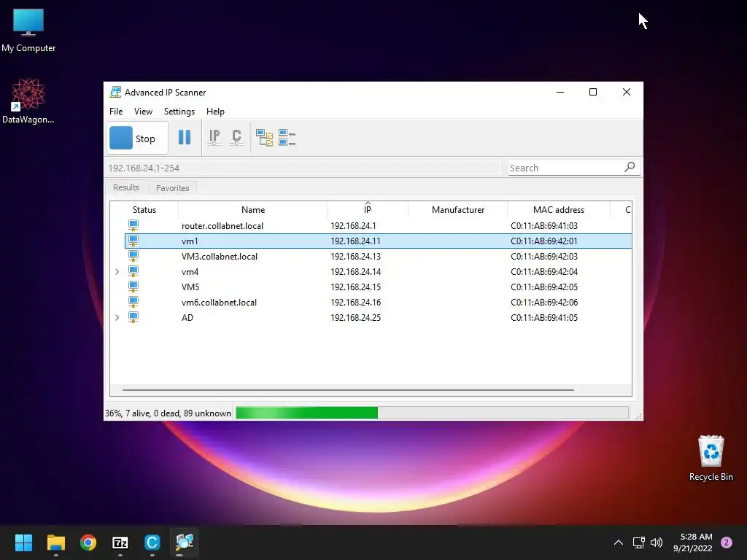Select the vm1 name cell
747x560 pixels.
(x=190, y=241)
